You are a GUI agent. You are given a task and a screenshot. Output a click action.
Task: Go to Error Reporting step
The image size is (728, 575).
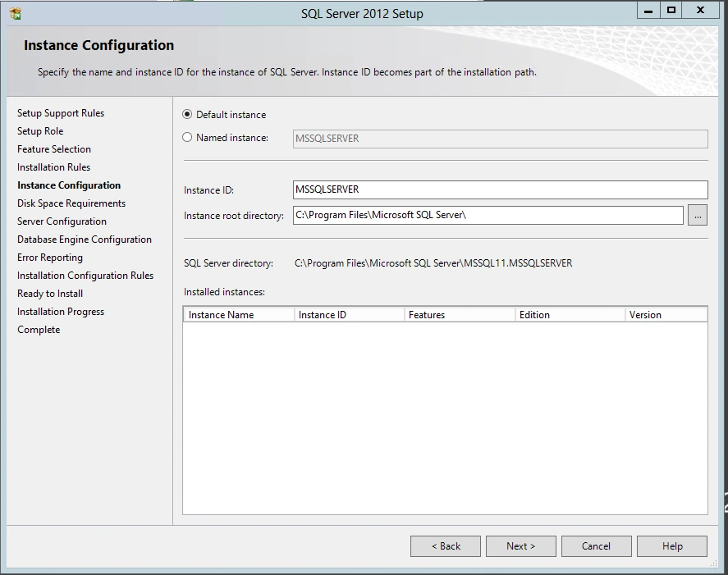[x=50, y=258]
